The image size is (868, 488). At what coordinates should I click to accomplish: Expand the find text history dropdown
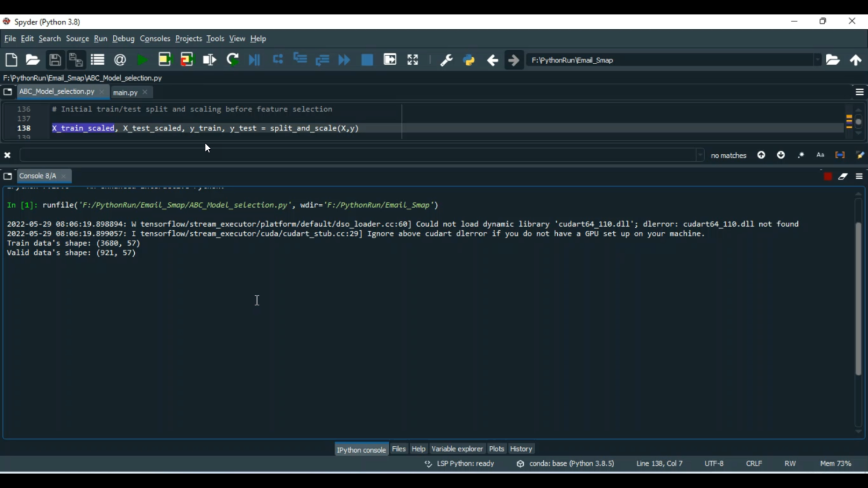(700, 155)
